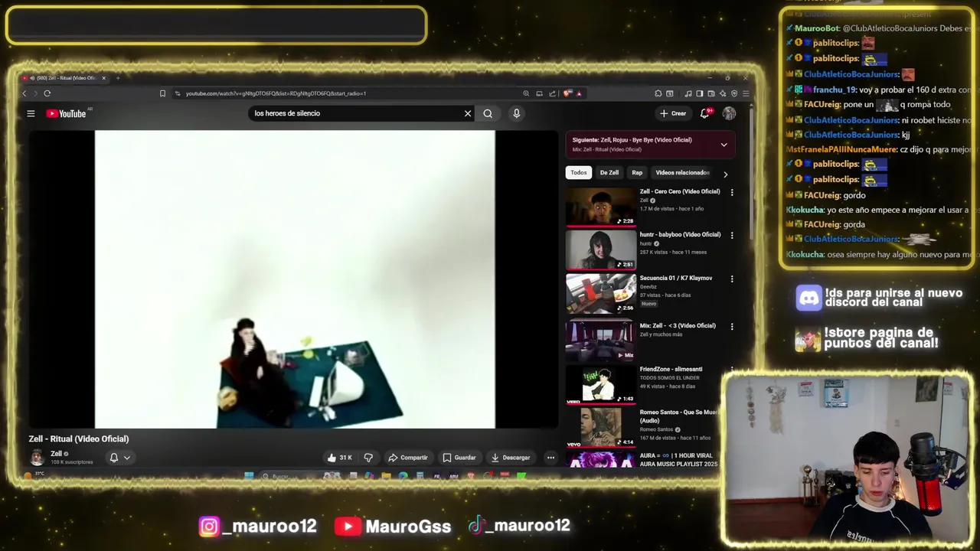980x551 pixels.
Task: Open the browser zoom indicator icon
Action: 526,93
